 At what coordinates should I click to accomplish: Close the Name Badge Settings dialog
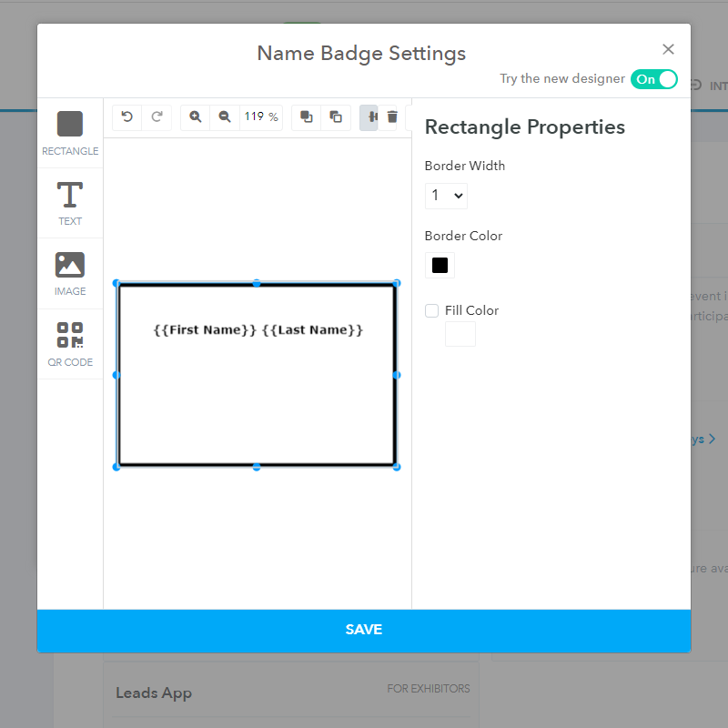coord(668,49)
